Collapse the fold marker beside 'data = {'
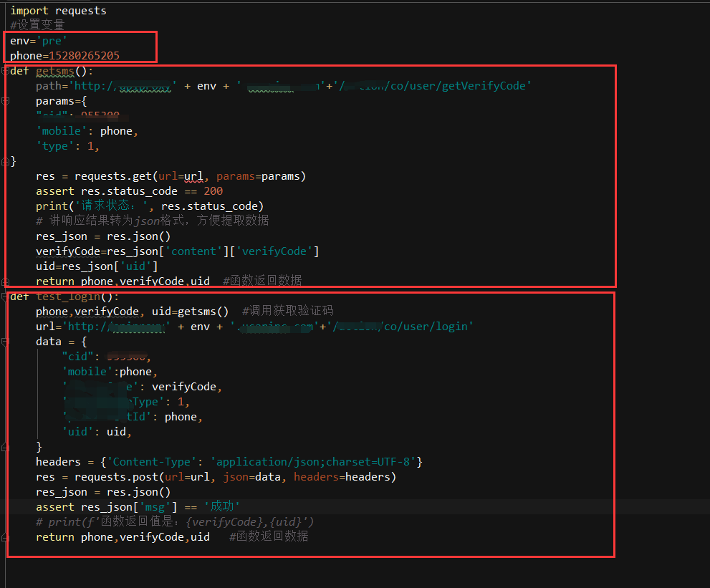This screenshot has width=710, height=588. click(x=5, y=342)
